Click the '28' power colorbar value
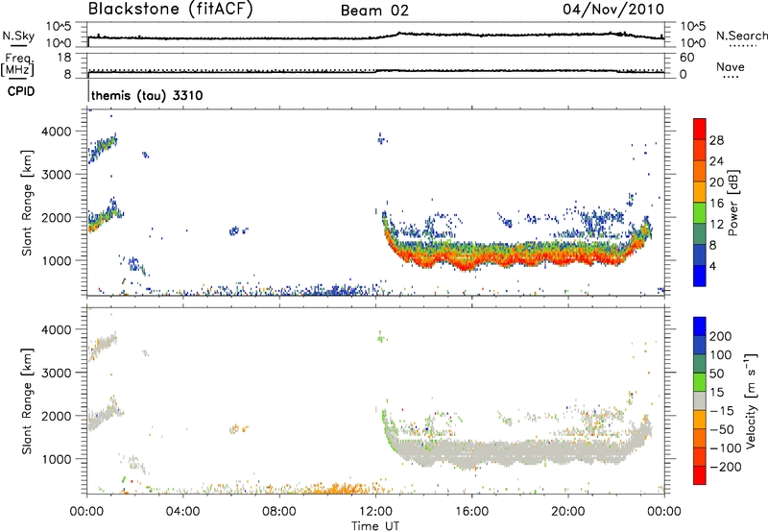768x532 pixels. tap(716, 140)
